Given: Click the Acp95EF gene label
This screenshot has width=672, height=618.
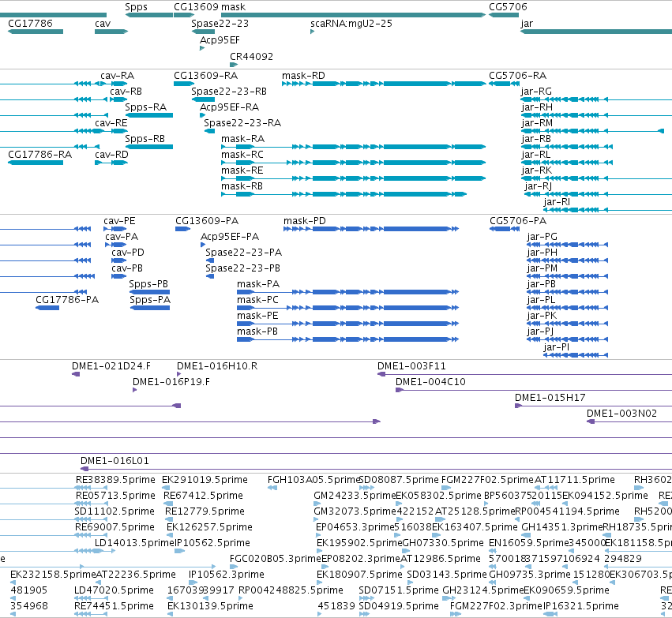Looking at the screenshot, I should click(x=220, y=39).
